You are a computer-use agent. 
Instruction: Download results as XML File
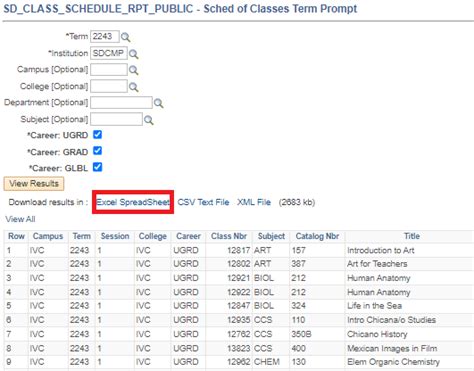pyautogui.click(x=254, y=202)
